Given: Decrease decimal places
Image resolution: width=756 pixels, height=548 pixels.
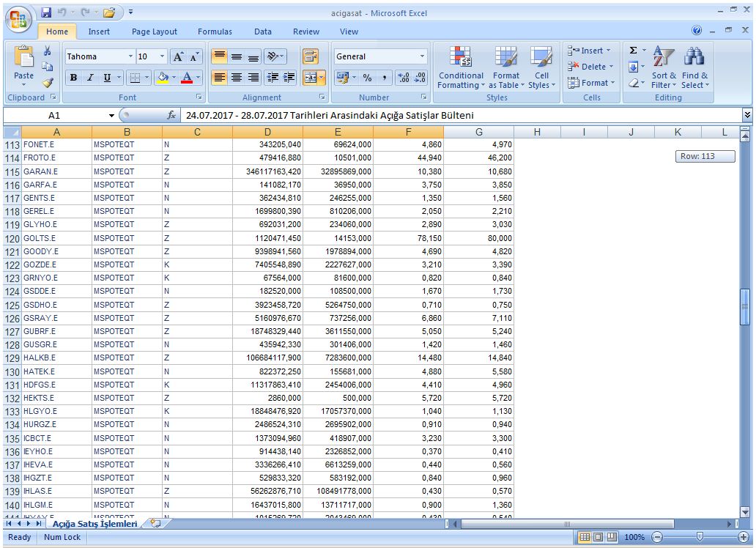Looking at the screenshot, I should click(x=420, y=77).
